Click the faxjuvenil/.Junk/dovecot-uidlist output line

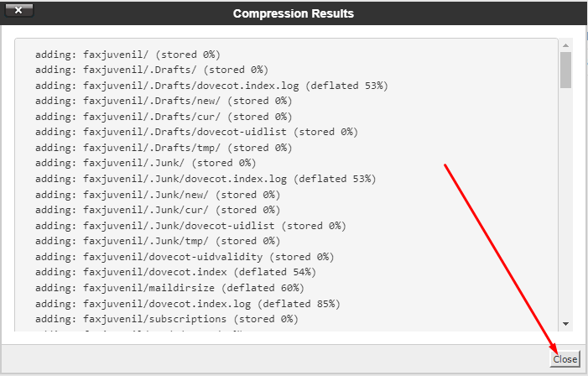[190, 226]
